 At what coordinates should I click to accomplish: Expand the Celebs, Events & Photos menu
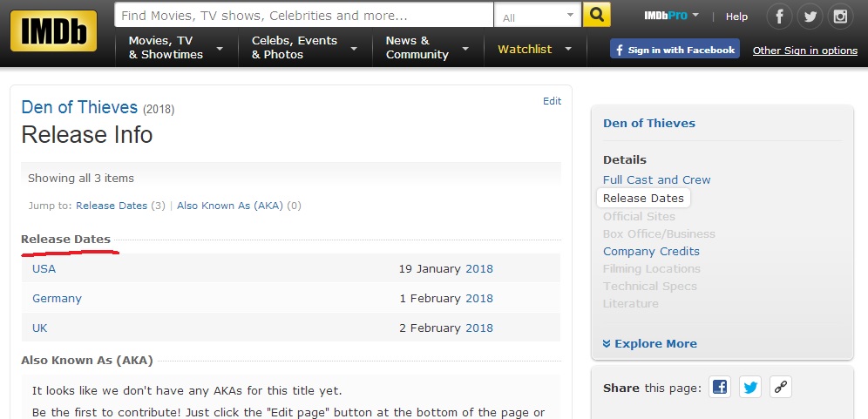tap(302, 48)
